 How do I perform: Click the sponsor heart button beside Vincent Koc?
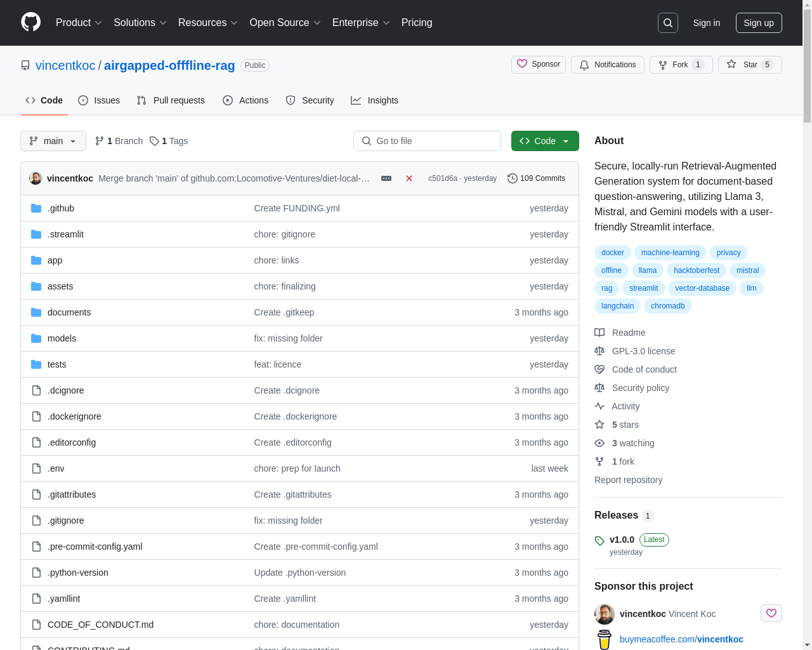click(771, 613)
